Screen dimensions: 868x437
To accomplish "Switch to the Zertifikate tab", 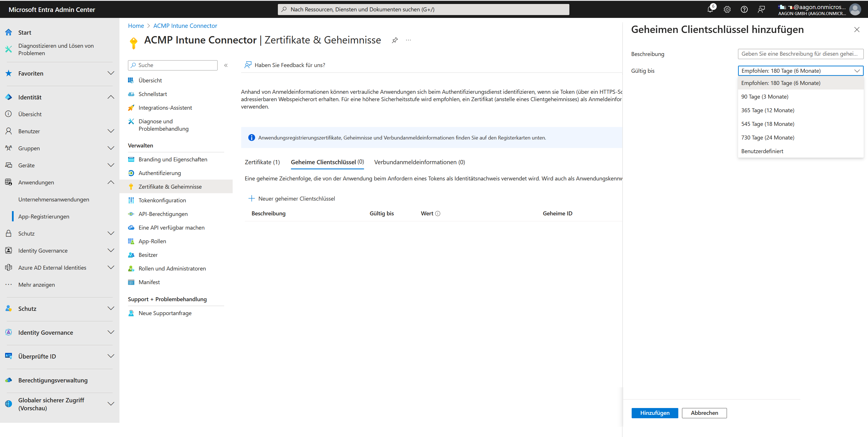I will [x=262, y=162].
